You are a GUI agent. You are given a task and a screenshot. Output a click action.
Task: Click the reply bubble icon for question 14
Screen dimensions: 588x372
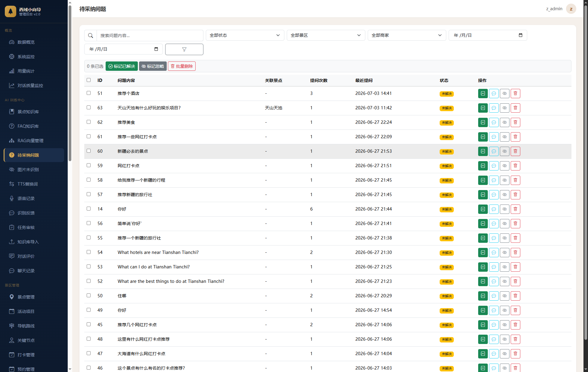click(x=494, y=209)
